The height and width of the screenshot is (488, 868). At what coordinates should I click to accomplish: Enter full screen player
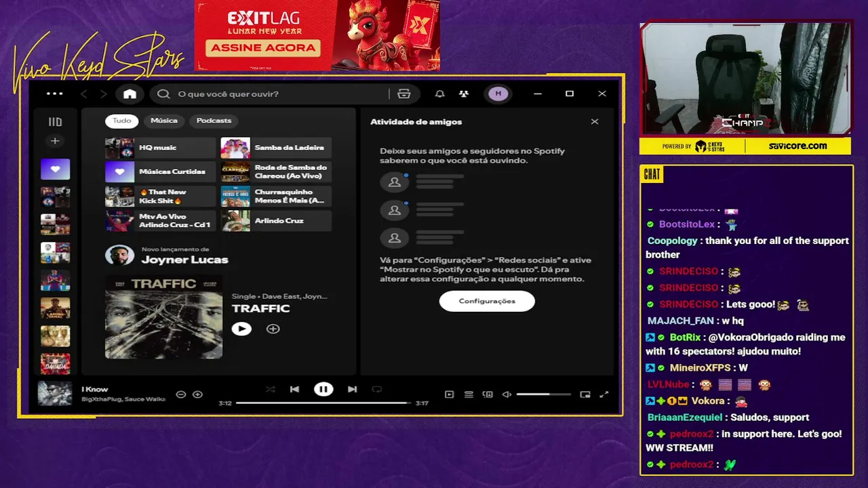pyautogui.click(x=604, y=394)
